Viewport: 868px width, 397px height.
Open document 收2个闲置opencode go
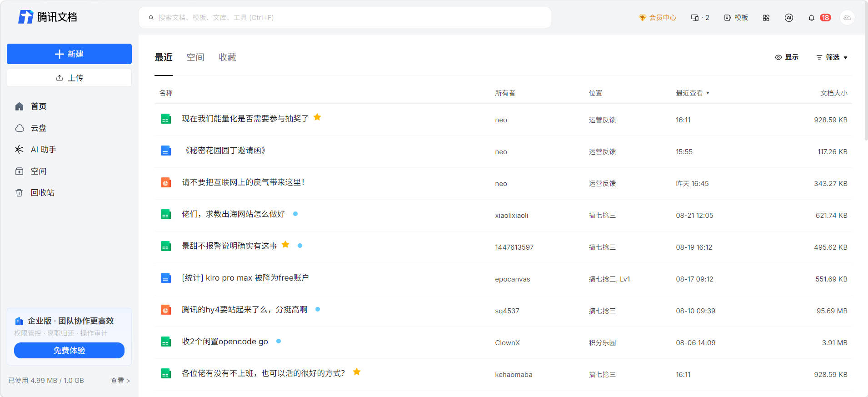[225, 342]
